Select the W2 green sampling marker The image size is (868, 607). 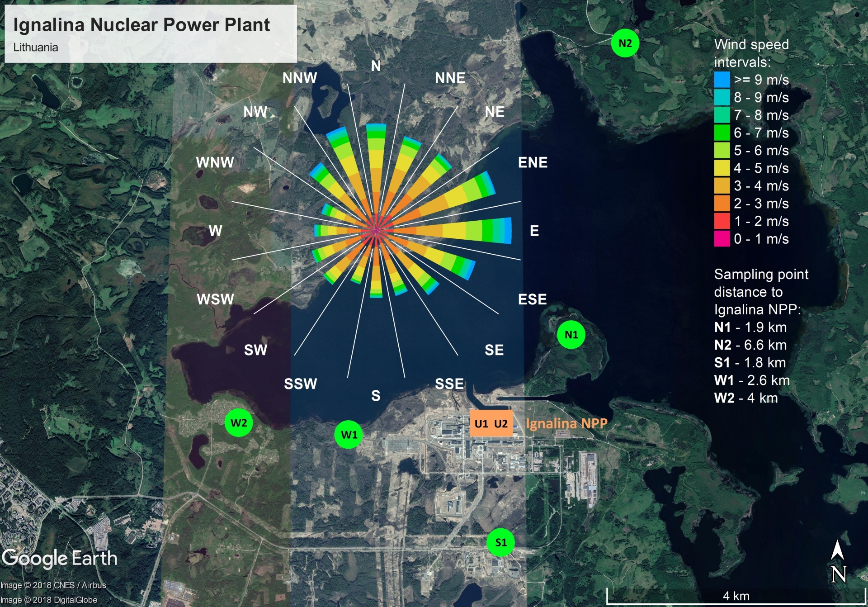coord(239,423)
